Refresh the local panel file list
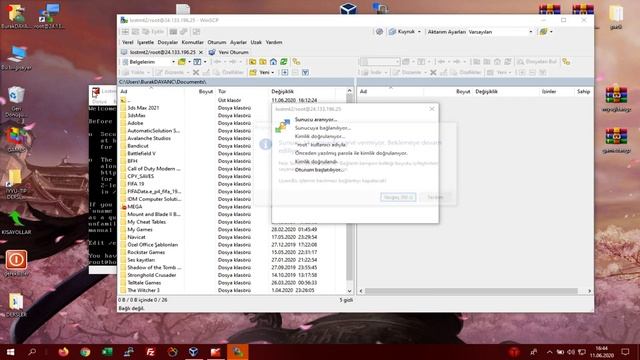The image size is (640, 360). 284,62
